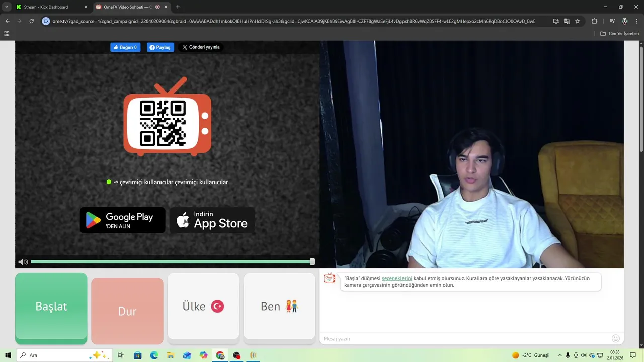
Task: Open the translate page icon
Action: click(x=567, y=21)
